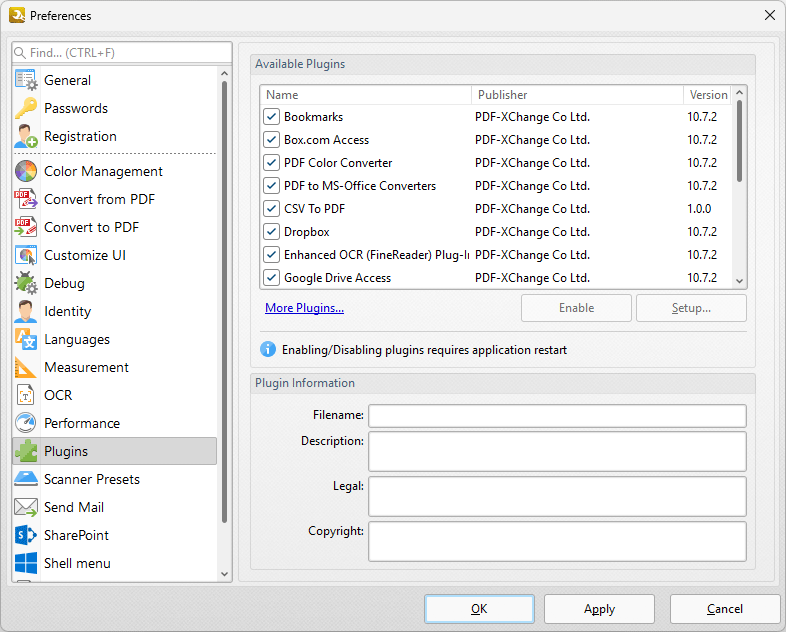Disable the Dropbox plugin checkbox
Viewport: 786px width, 632px height.
point(271,232)
